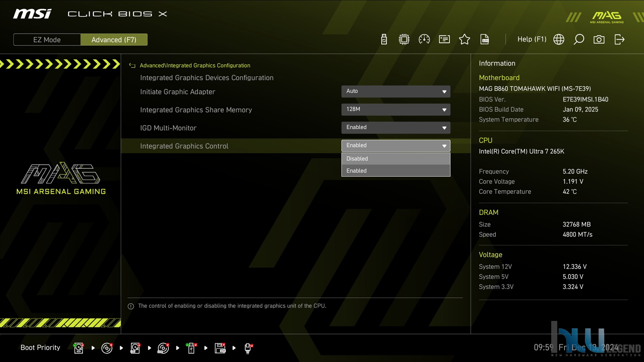Viewport: 644px width, 362px height.
Task: Select the Integrated Graphics Share Memory label
Action: (196, 110)
